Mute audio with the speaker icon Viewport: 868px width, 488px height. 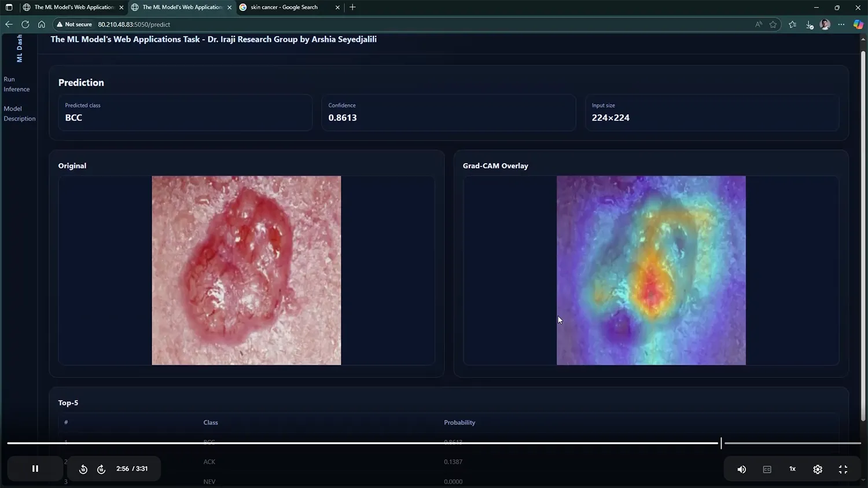(x=741, y=469)
